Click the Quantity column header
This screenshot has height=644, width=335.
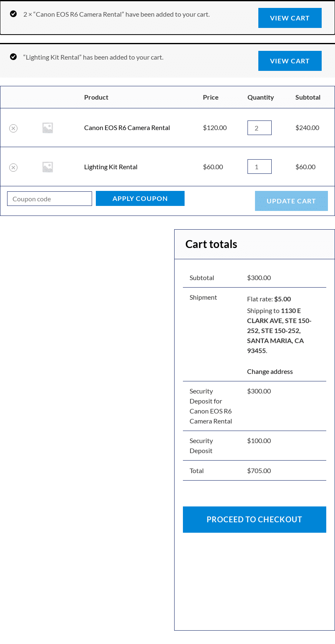(260, 97)
